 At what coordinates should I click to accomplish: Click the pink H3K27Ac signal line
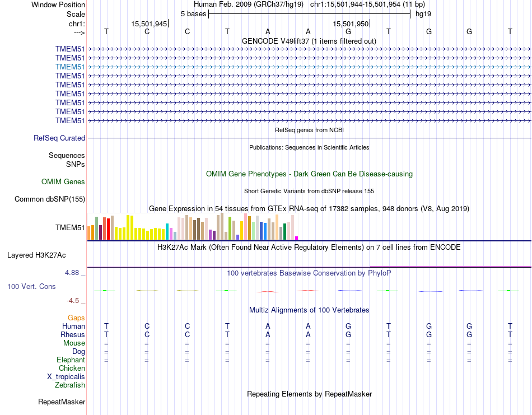tap(450, 267)
